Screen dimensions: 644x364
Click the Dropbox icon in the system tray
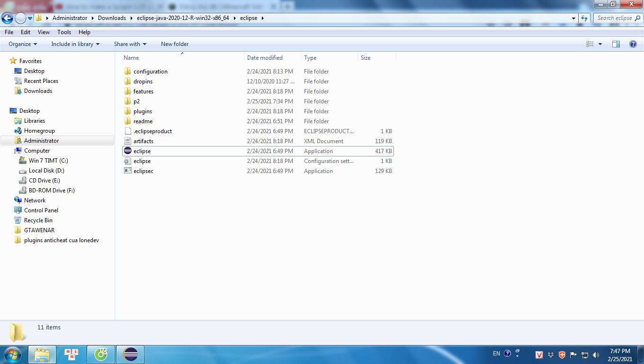point(550,354)
